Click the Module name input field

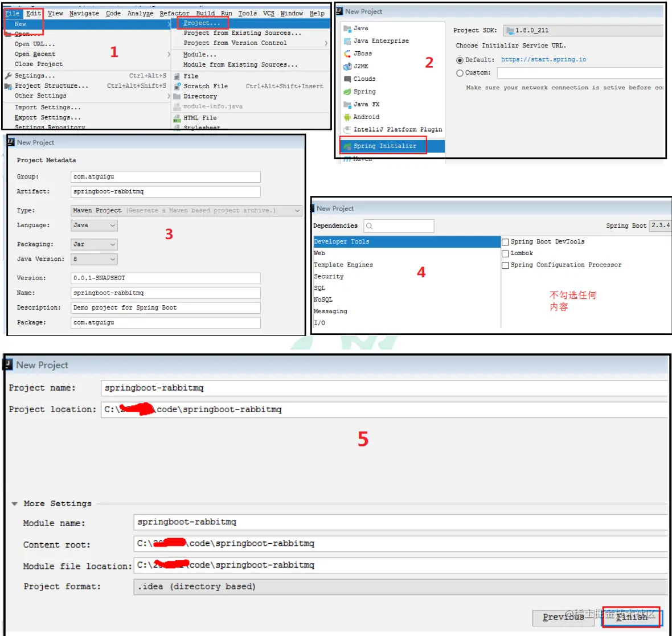[x=400, y=522]
